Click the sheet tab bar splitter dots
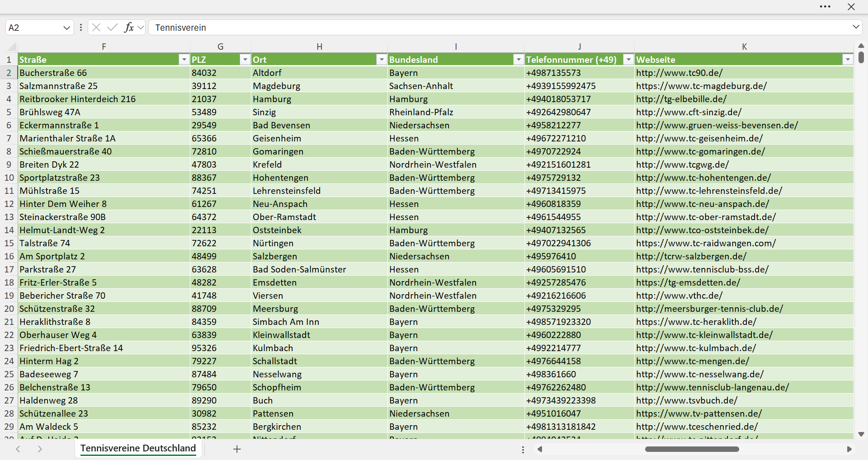Screen dimensions: 868x460 coord(523,450)
